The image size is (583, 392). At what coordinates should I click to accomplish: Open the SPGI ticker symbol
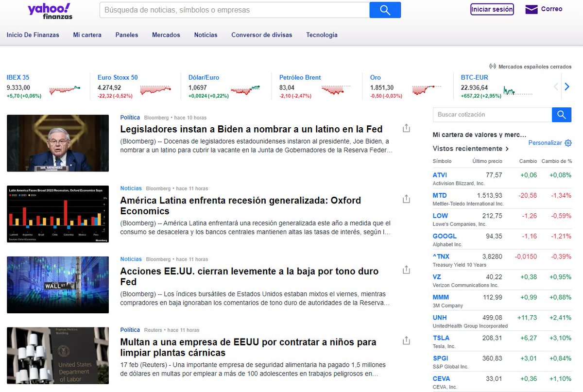pyautogui.click(x=441, y=358)
